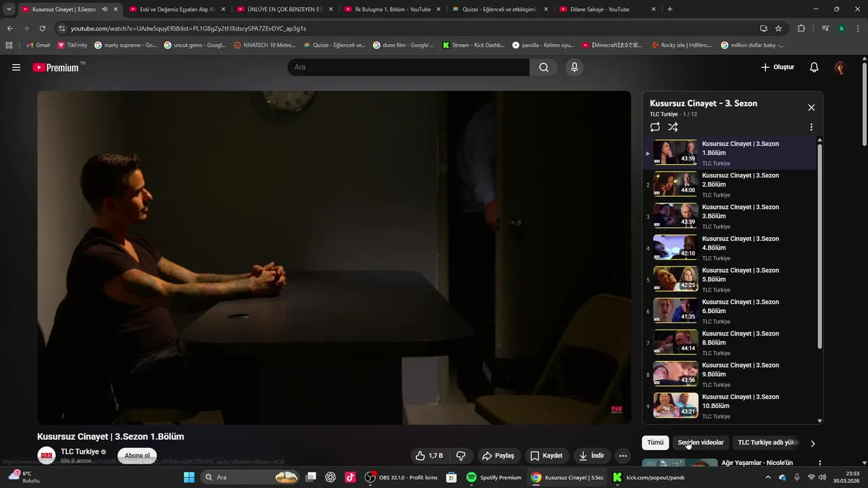Close the Kusursuz Cinayet playlist panel

click(811, 108)
